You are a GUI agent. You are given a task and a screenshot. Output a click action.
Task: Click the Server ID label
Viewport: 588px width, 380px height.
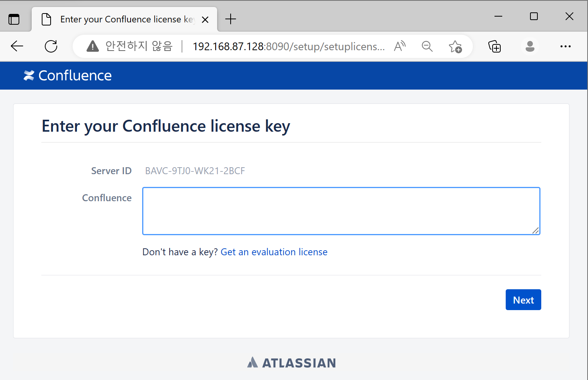tap(111, 171)
